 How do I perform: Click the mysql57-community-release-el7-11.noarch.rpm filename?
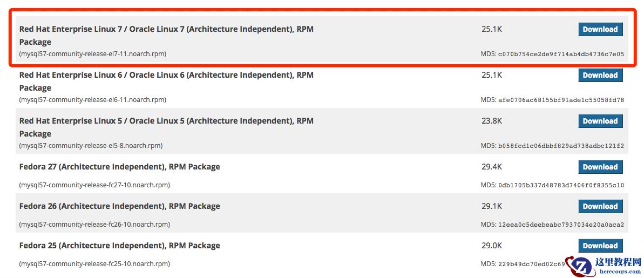click(92, 54)
